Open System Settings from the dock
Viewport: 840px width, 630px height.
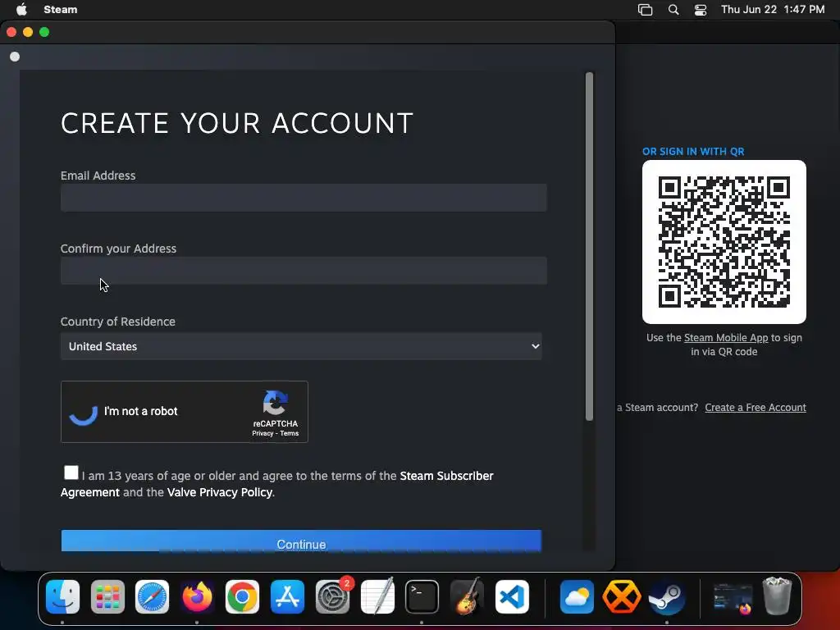(332, 597)
